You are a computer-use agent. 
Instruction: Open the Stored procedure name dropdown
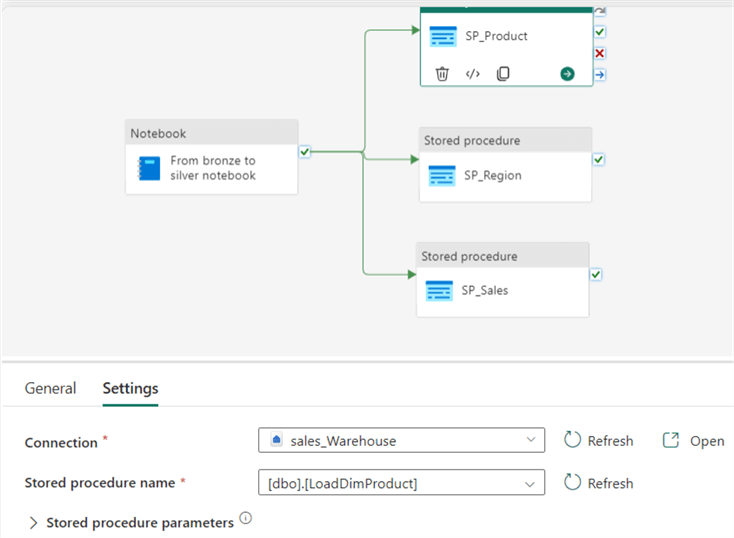pyautogui.click(x=401, y=483)
